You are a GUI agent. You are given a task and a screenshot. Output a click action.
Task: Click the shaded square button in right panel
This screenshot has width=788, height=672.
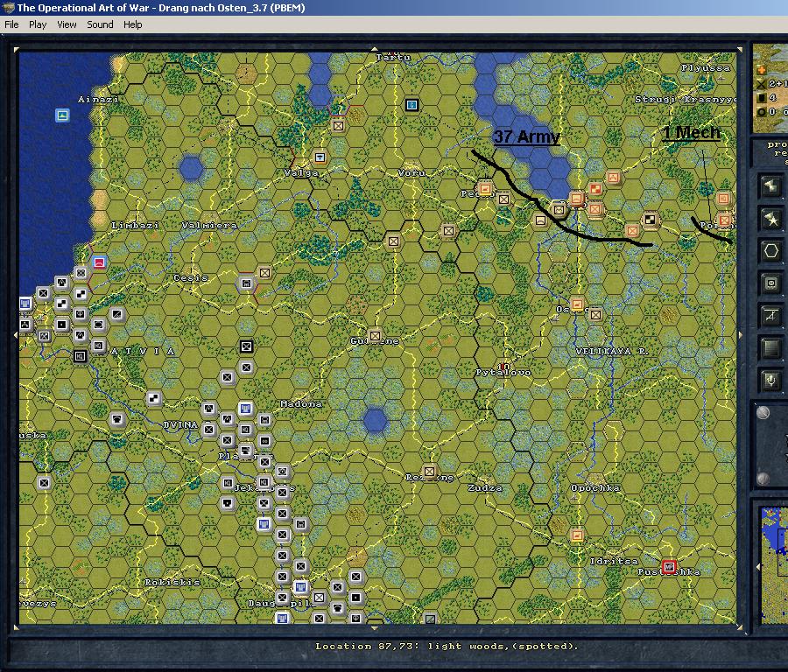771,347
